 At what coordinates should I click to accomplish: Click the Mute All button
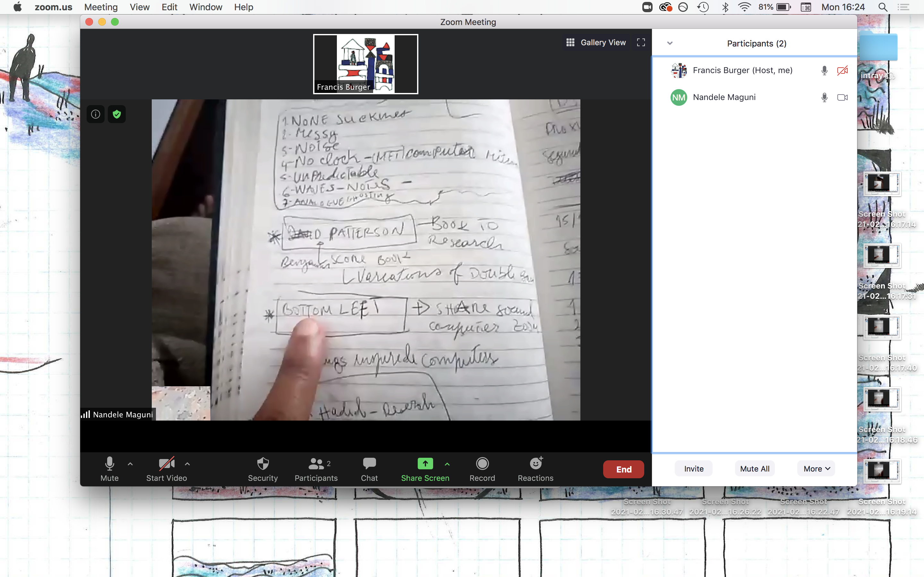tap(755, 469)
